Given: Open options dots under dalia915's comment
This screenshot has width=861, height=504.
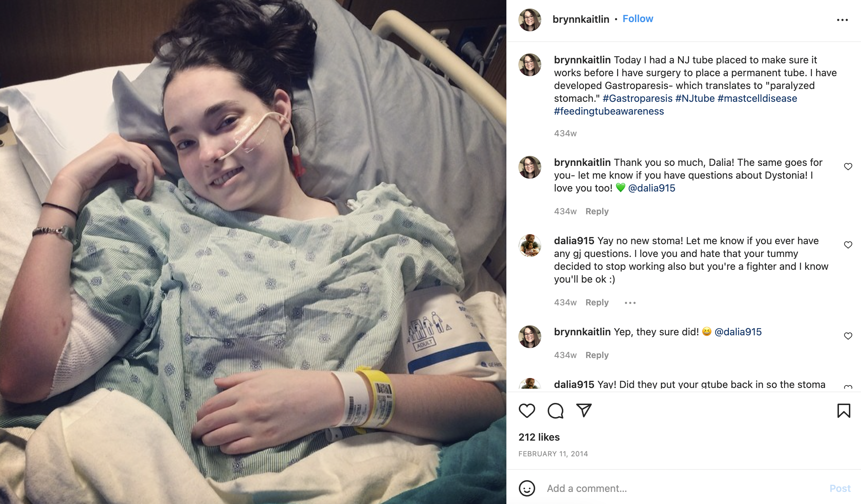Looking at the screenshot, I should (x=630, y=303).
